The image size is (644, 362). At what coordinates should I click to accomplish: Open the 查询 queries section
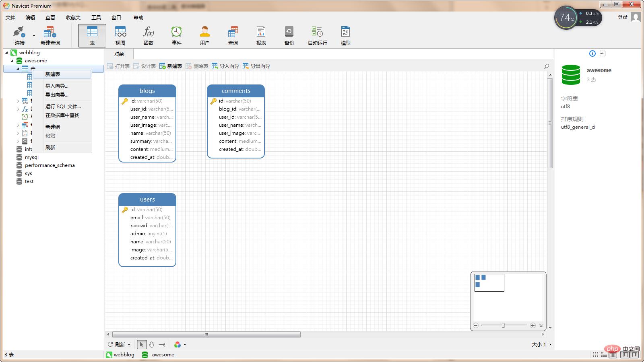pyautogui.click(x=233, y=35)
